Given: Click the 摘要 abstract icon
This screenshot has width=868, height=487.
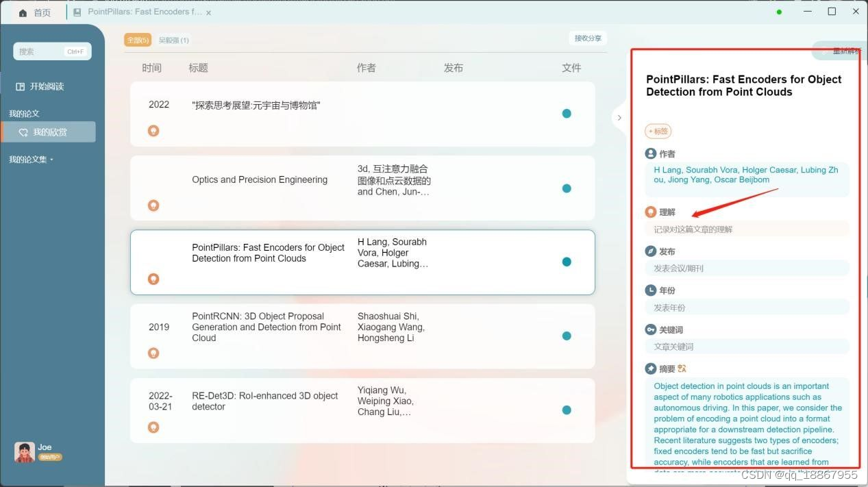Looking at the screenshot, I should (x=651, y=369).
